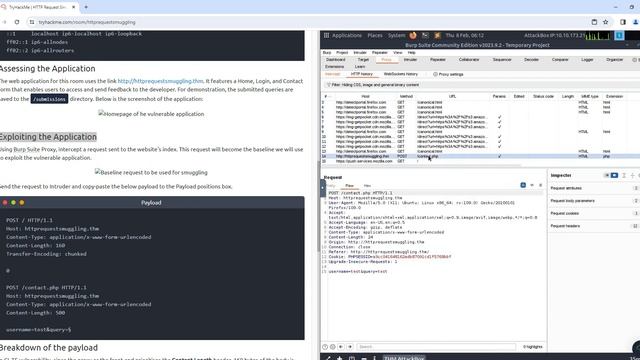
Task: Launch Burp Suite icon in AttackBox panel
Action: tap(438, 36)
